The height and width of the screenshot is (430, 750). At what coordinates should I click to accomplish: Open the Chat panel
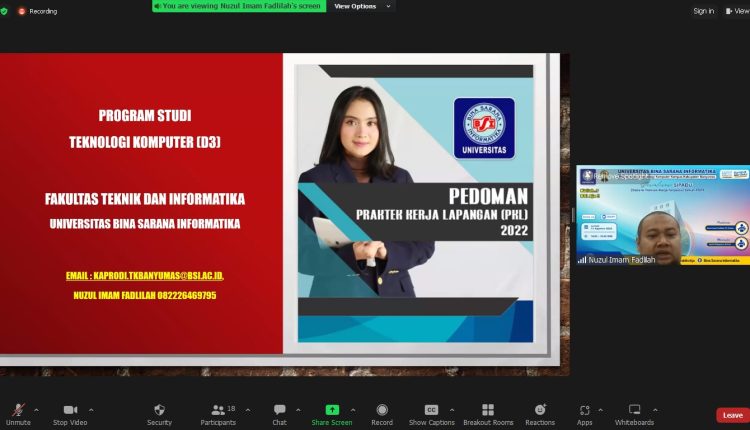pos(279,415)
